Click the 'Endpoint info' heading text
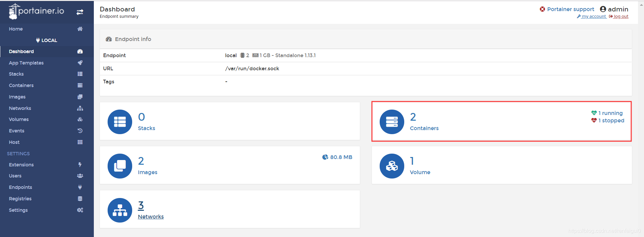Image resolution: width=644 pixels, height=237 pixels. tap(133, 39)
